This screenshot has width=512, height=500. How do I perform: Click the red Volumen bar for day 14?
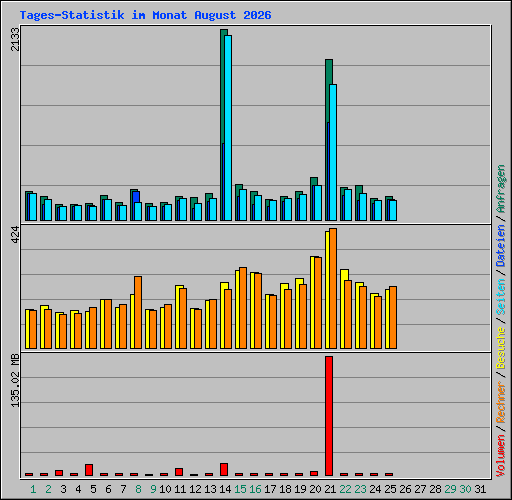pyautogui.click(x=224, y=469)
